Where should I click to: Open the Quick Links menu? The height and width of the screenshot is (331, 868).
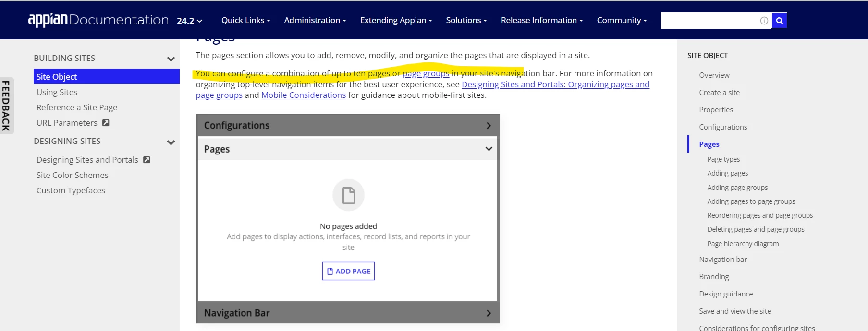(245, 20)
